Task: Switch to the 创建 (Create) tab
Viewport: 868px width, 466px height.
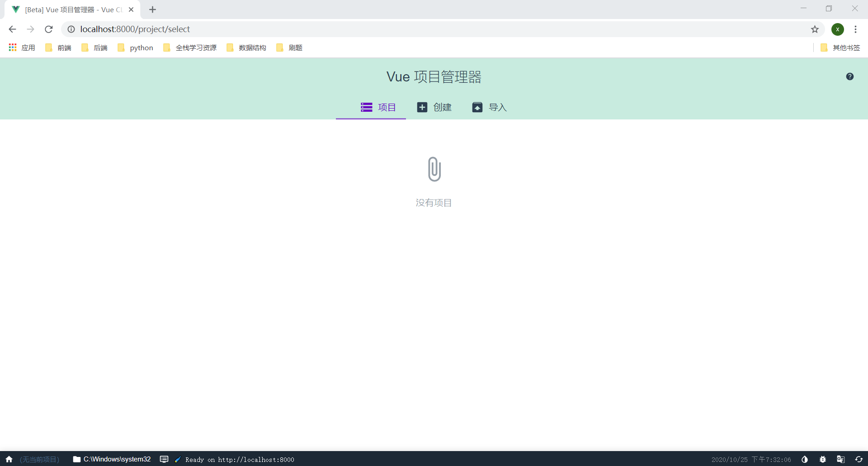Action: [x=434, y=107]
